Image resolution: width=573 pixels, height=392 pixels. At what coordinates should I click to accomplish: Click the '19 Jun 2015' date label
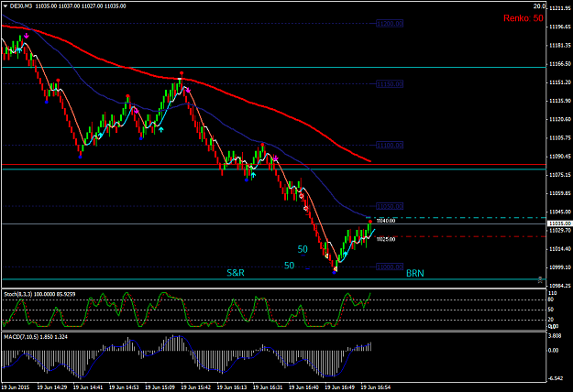point(17,387)
